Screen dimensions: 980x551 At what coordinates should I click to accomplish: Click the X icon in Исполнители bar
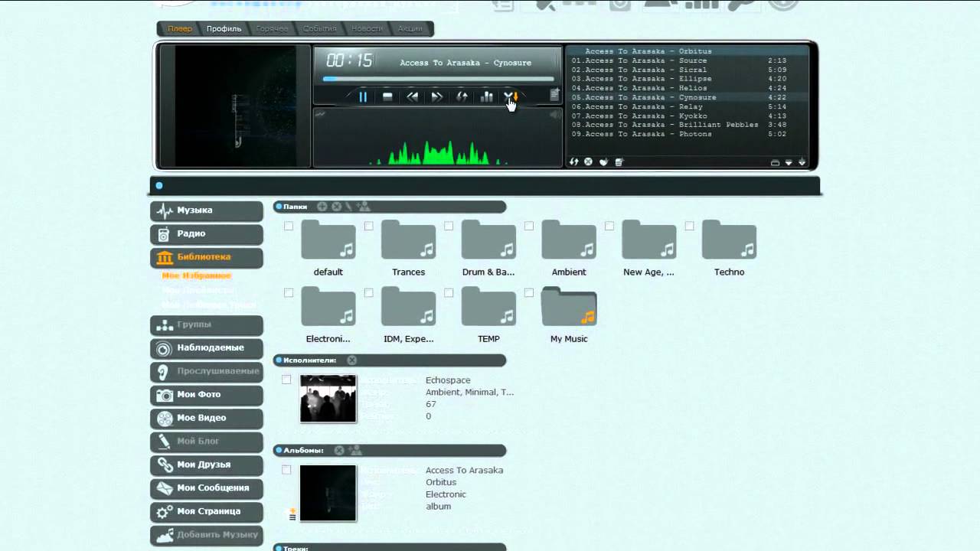coord(351,360)
